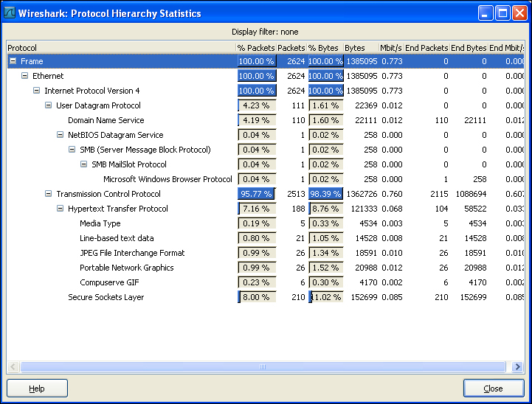Screen dimensions: 532x404
Task: Click the Wireshark shark fin title icon
Action: (9, 13)
